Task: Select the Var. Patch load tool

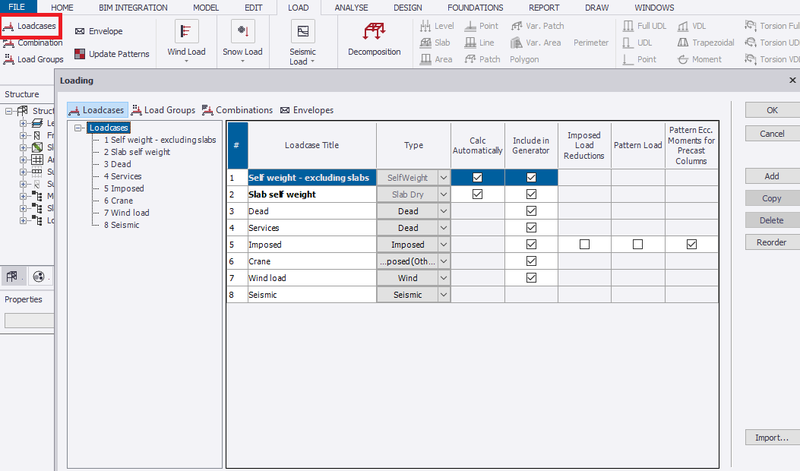Action: point(538,26)
